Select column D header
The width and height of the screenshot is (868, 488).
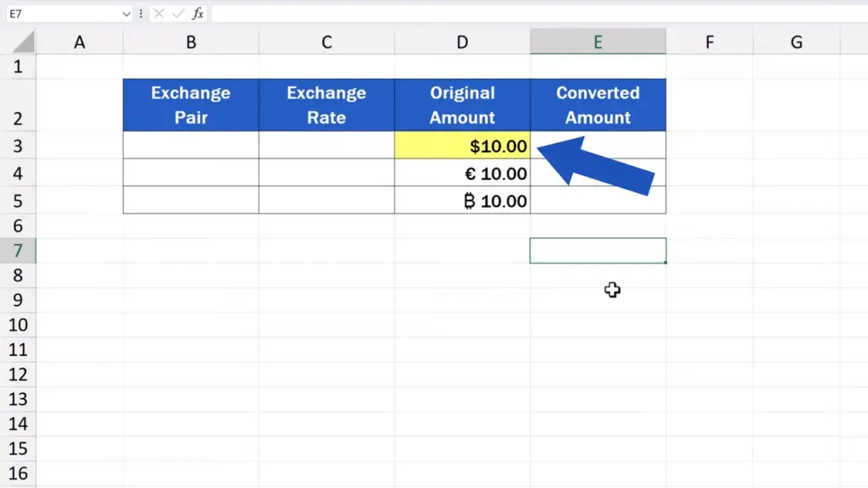tap(462, 42)
